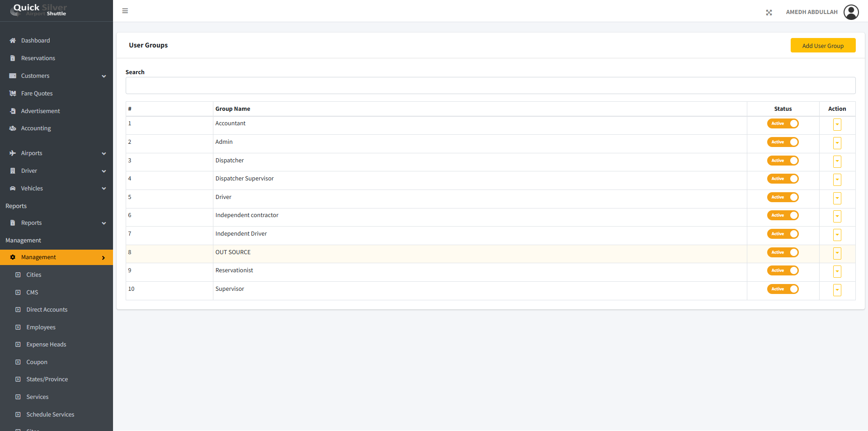This screenshot has height=431, width=868.
Task: Open Employees in the Management submenu
Action: click(41, 327)
